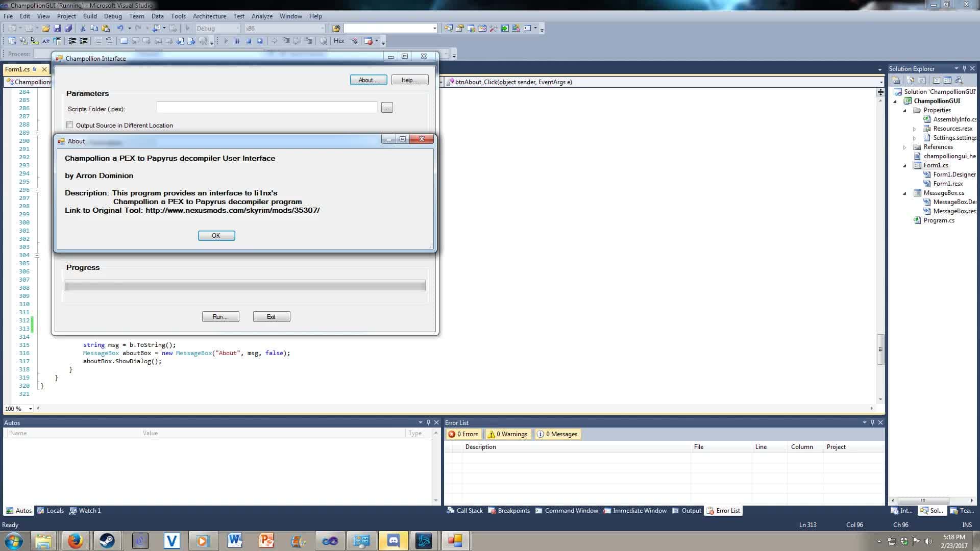Click the Save toolbar icon
This screenshot has height=551, width=980.
pos(57,29)
